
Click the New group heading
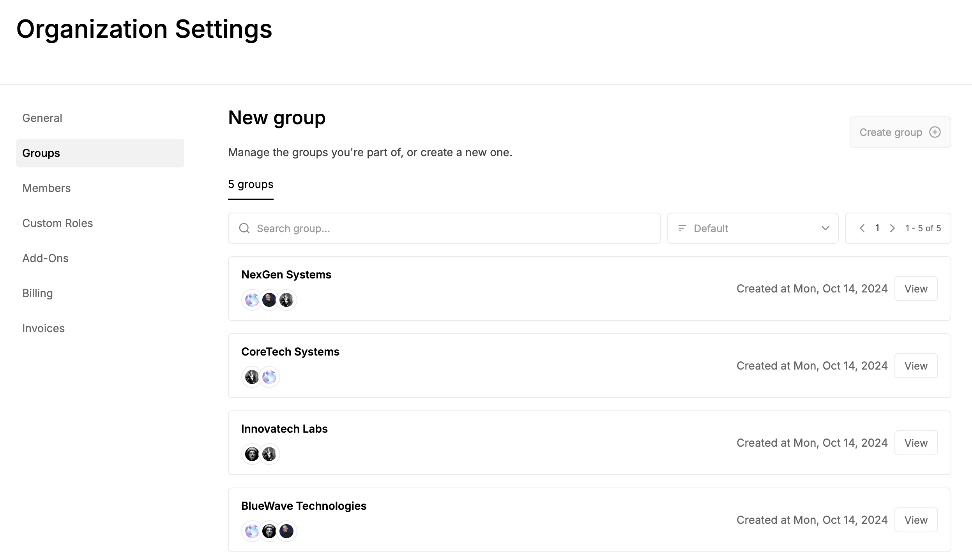pyautogui.click(x=277, y=118)
